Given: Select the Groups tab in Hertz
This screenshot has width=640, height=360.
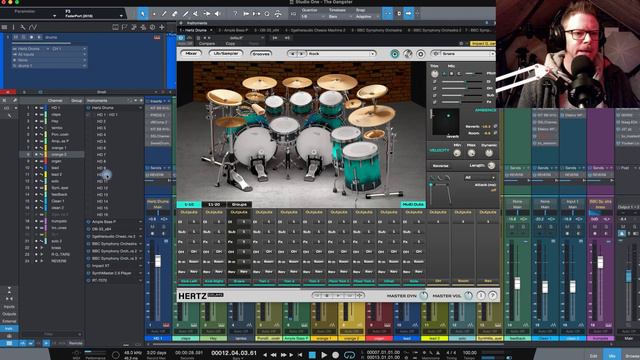Looking at the screenshot, I should [x=239, y=204].
